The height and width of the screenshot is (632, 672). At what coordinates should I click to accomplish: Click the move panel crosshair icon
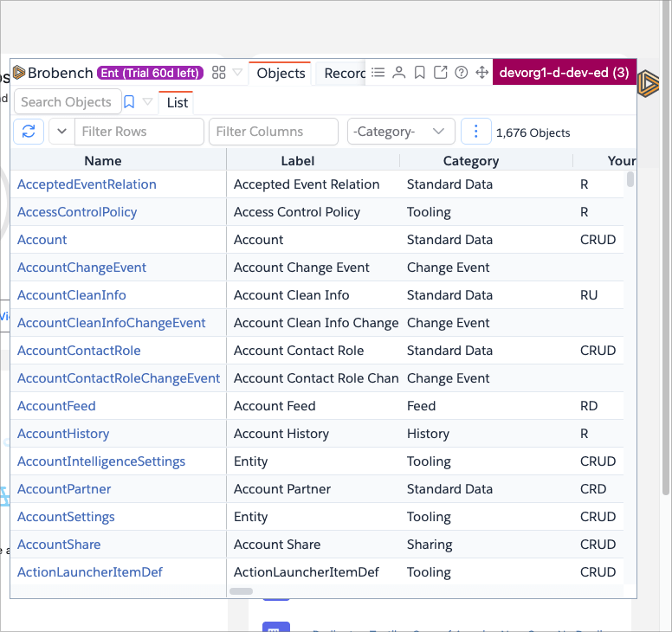click(x=482, y=73)
